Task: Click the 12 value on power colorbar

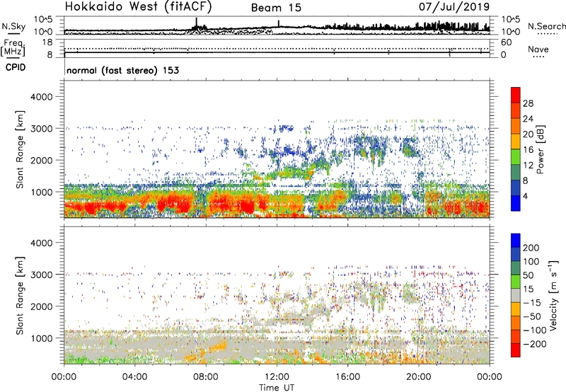Action: [528, 166]
